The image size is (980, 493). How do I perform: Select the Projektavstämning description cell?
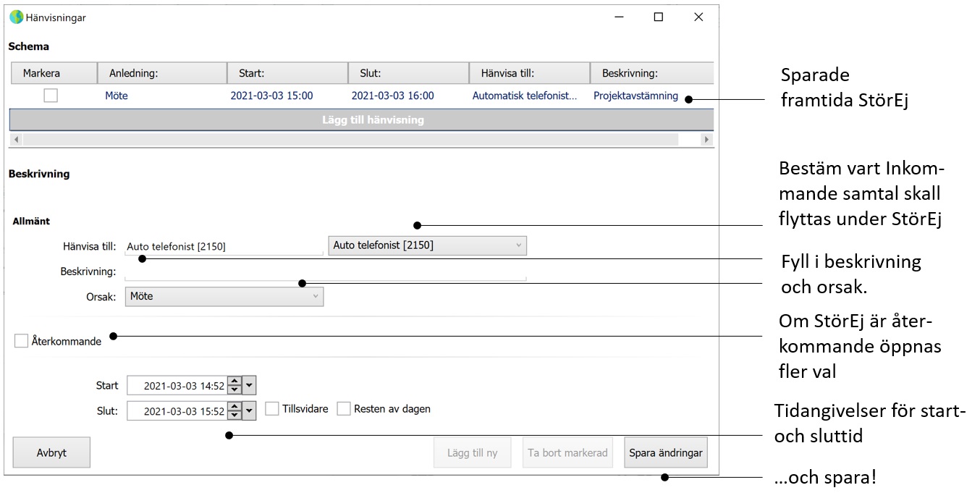[635, 96]
